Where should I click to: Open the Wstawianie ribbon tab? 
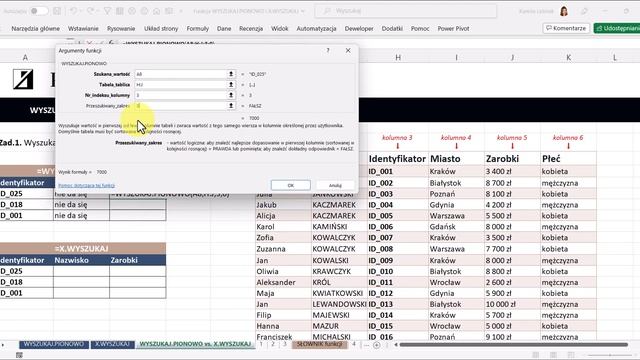pos(83,29)
